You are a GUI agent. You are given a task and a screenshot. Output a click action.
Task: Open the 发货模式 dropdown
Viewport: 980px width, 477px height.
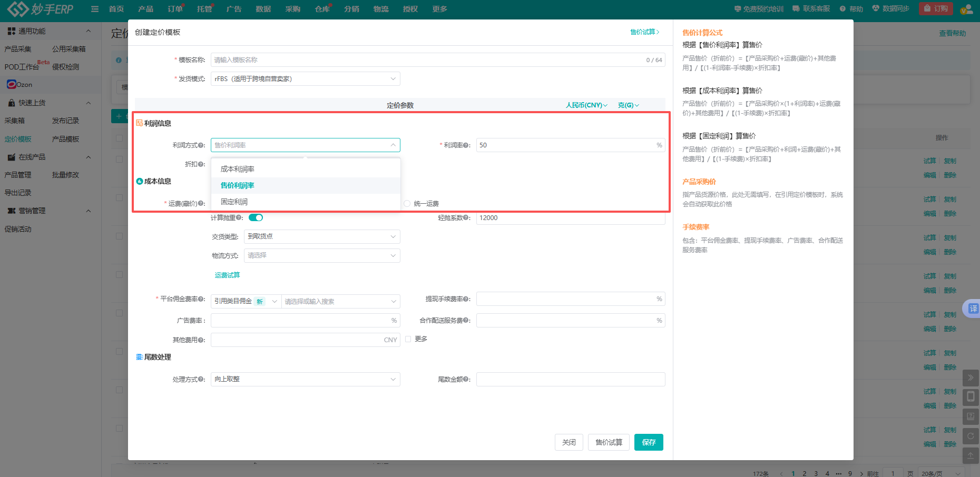pyautogui.click(x=305, y=79)
